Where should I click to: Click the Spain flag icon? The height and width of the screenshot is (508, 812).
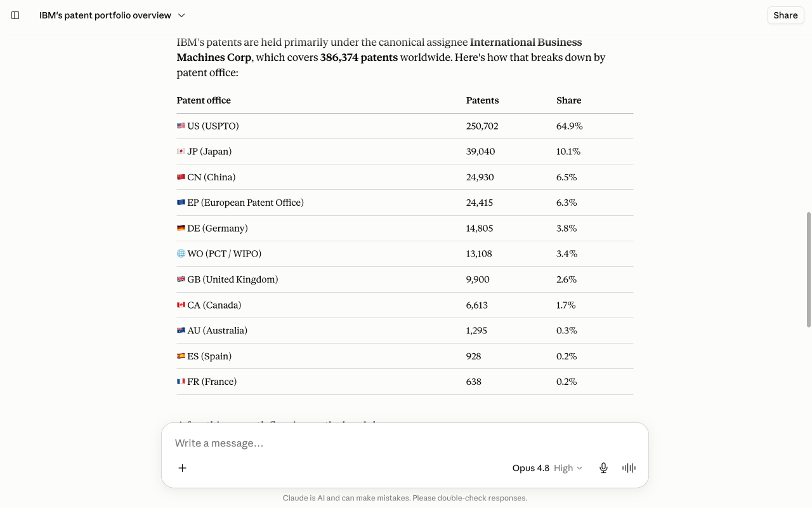(181, 356)
